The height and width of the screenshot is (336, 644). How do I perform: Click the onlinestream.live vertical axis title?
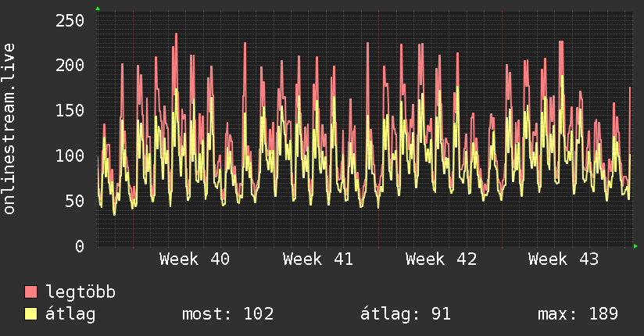(9, 129)
